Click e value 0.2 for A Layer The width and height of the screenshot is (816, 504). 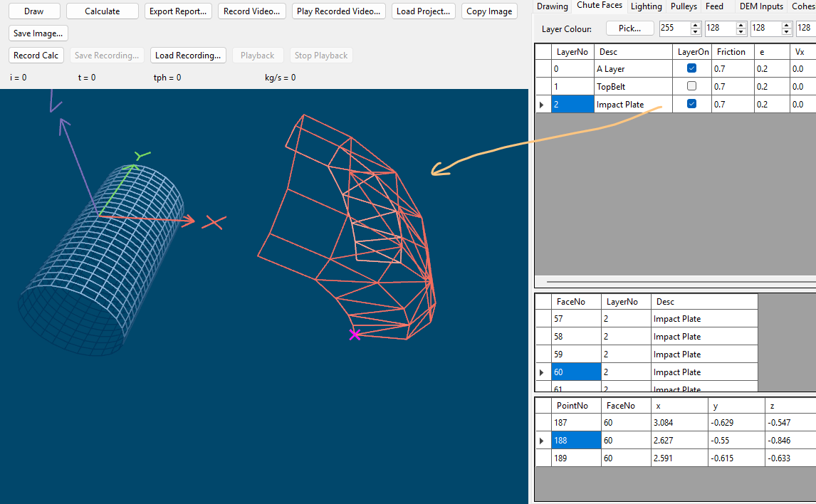tap(771, 68)
